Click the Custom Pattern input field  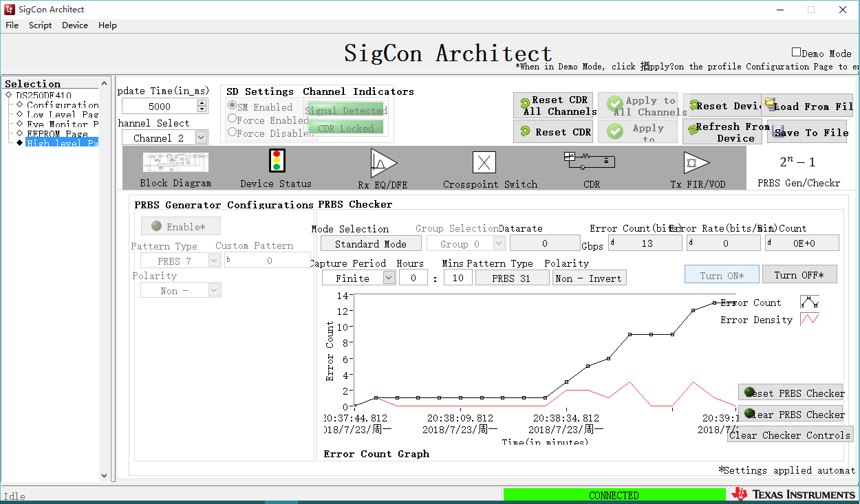pos(268,261)
